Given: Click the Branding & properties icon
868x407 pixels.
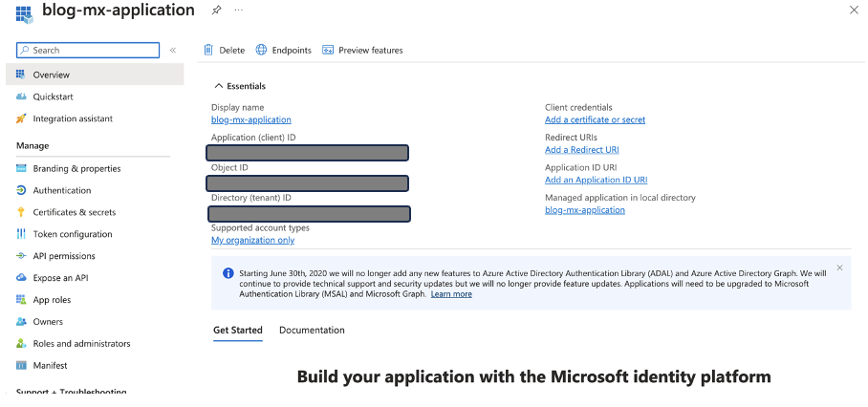Looking at the screenshot, I should 21,168.
